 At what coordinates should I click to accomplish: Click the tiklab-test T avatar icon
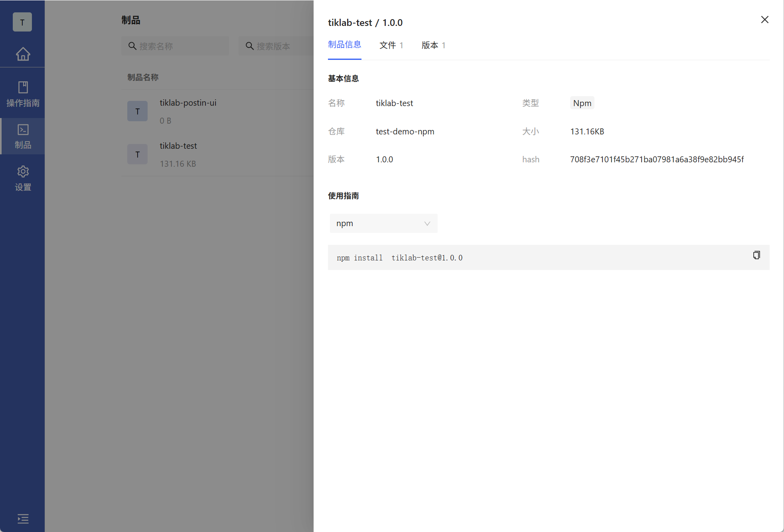tap(137, 154)
